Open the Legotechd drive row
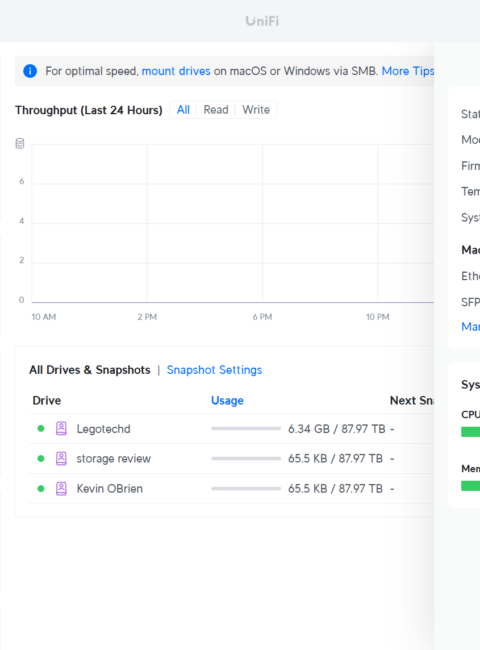Viewport: 480px width, 650px height. point(231,429)
